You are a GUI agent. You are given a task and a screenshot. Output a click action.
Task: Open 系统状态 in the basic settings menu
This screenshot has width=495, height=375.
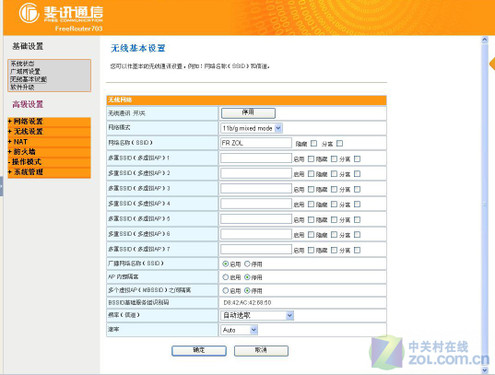point(22,64)
